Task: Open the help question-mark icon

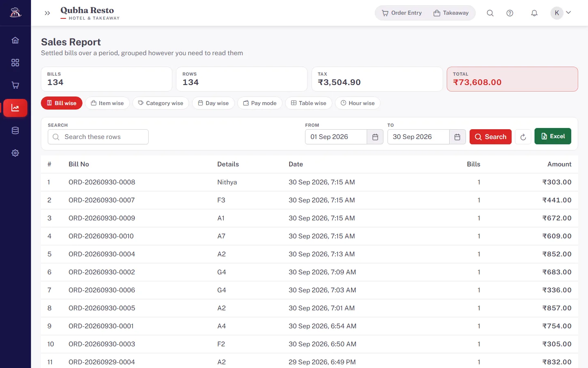Action: click(x=510, y=13)
